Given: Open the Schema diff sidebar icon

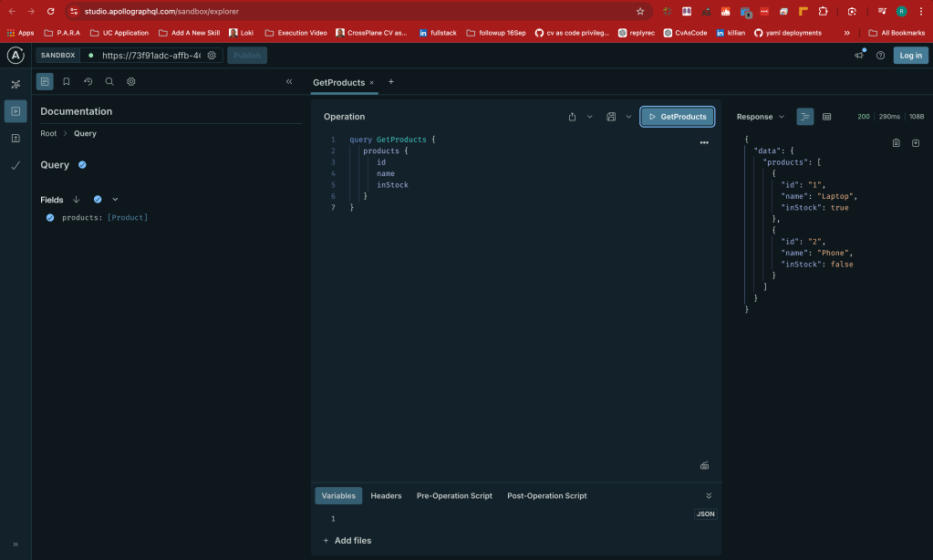Looking at the screenshot, I should coord(16,138).
